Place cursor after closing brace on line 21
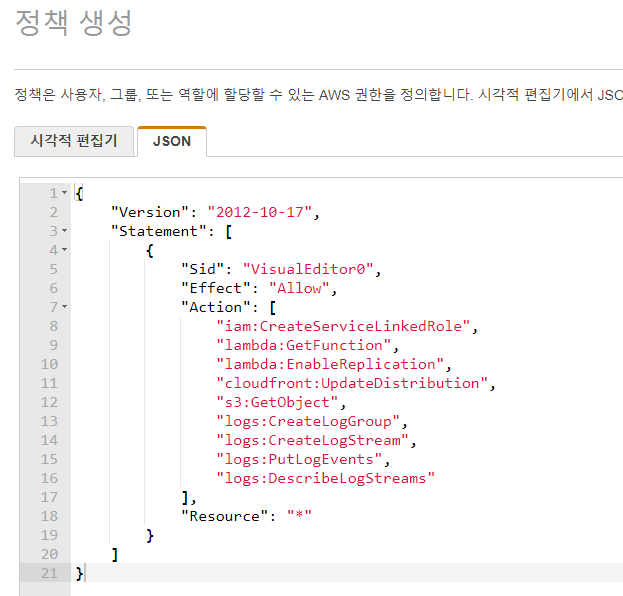Screen dimensions: 623x596 click(85, 573)
